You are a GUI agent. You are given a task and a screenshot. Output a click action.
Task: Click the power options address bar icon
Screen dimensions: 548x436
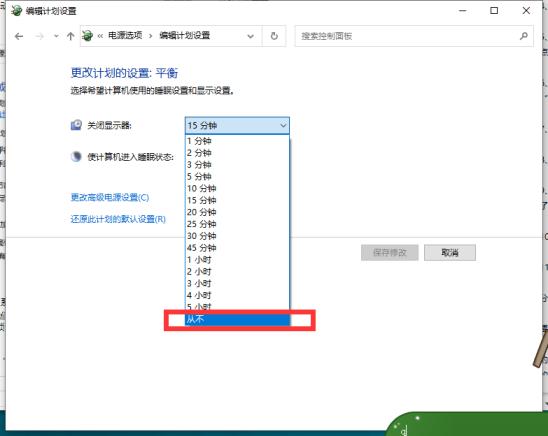(x=87, y=36)
